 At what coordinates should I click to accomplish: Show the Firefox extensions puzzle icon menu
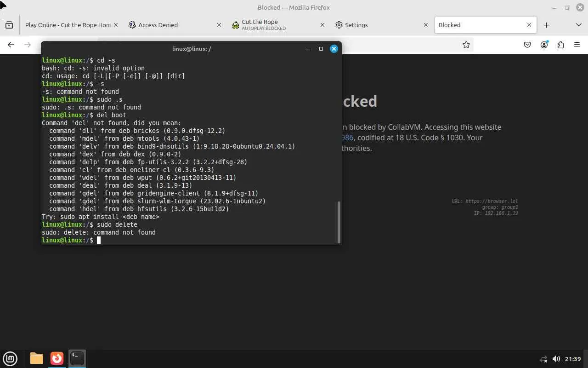560,45
